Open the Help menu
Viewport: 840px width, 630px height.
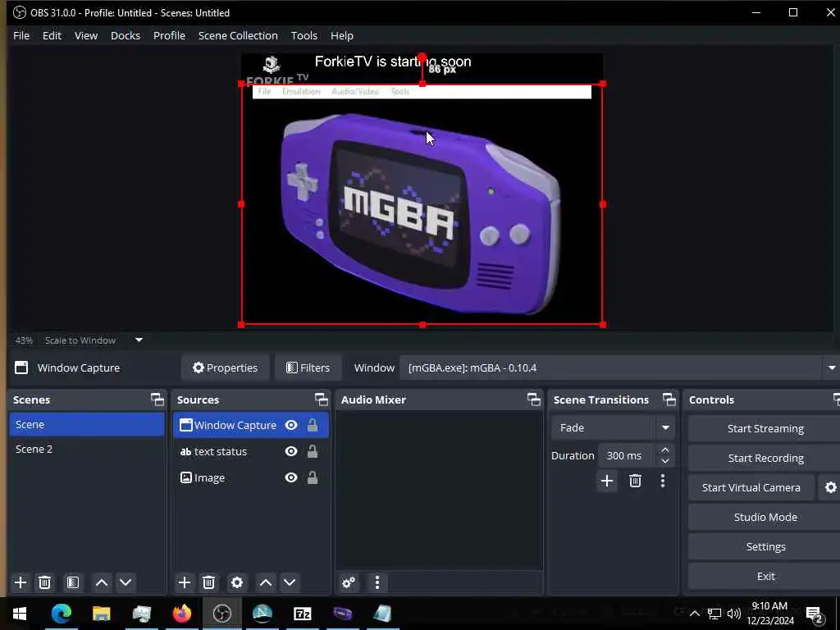(342, 35)
